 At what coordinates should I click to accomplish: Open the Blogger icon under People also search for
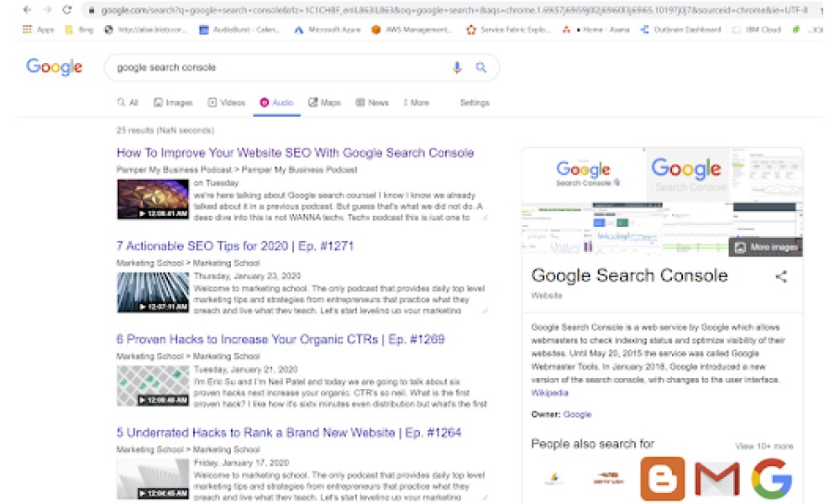pyautogui.click(x=662, y=479)
